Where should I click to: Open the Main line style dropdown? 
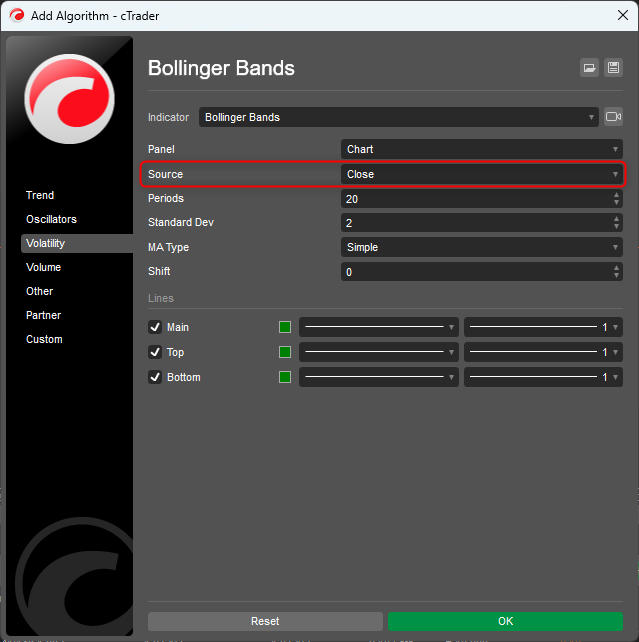[379, 327]
